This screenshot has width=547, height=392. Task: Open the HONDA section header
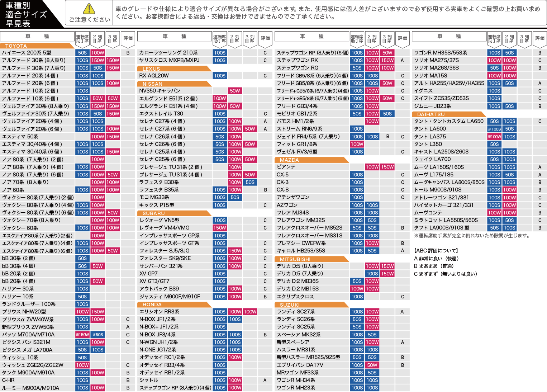(x=152, y=304)
